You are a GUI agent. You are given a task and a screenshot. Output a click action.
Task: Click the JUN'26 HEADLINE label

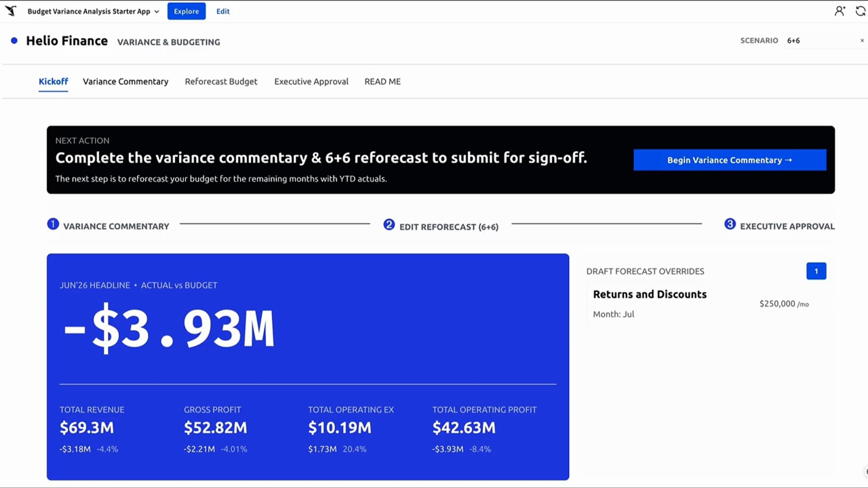point(95,285)
